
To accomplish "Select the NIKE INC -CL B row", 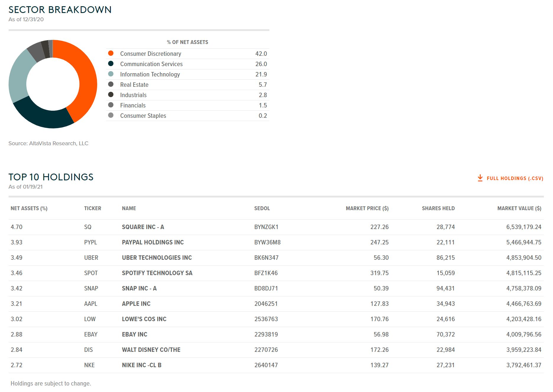I will (142, 365).
